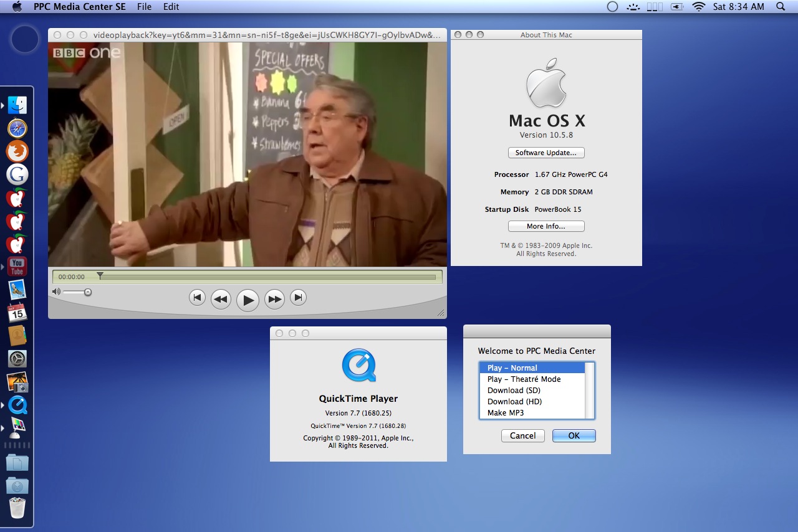
Task: Open Spotlight search
Action: (x=781, y=7)
